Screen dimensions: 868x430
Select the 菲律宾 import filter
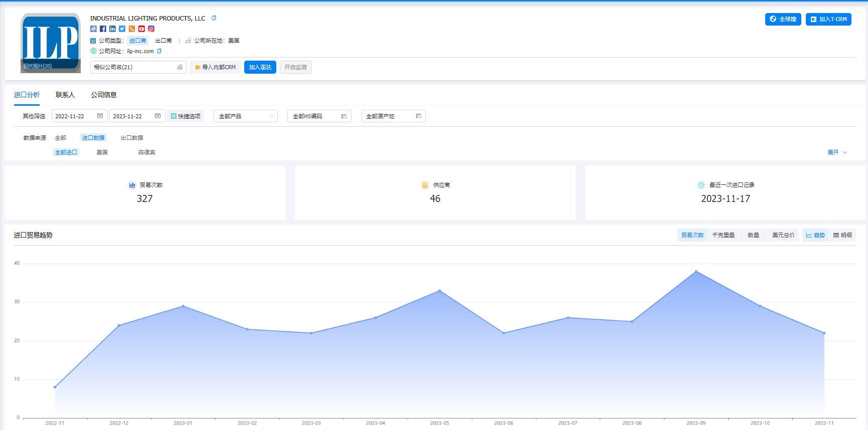[x=146, y=152]
